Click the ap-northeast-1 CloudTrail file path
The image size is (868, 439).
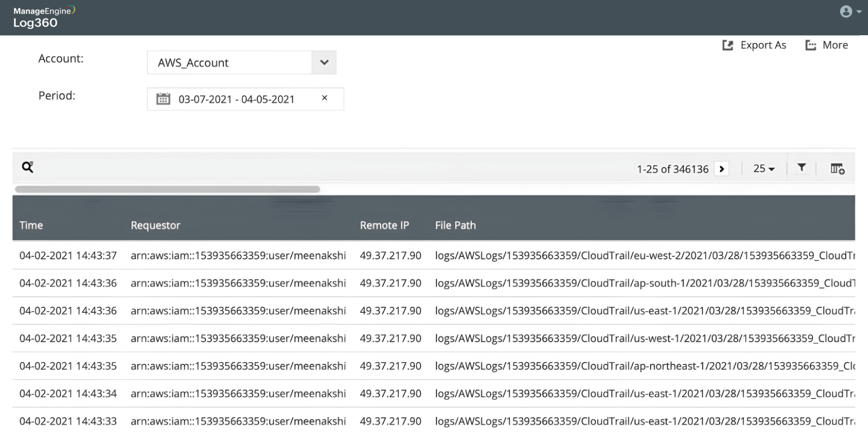[x=645, y=366]
